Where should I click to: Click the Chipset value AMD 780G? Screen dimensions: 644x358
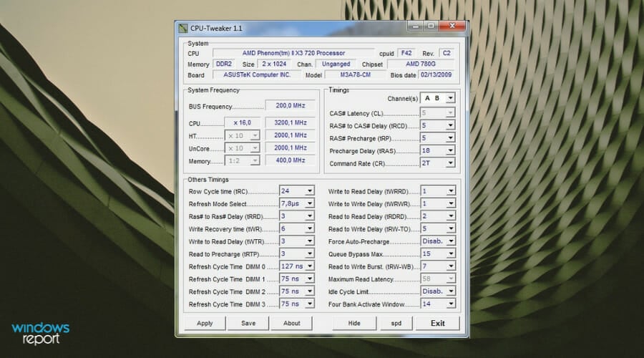click(x=421, y=64)
